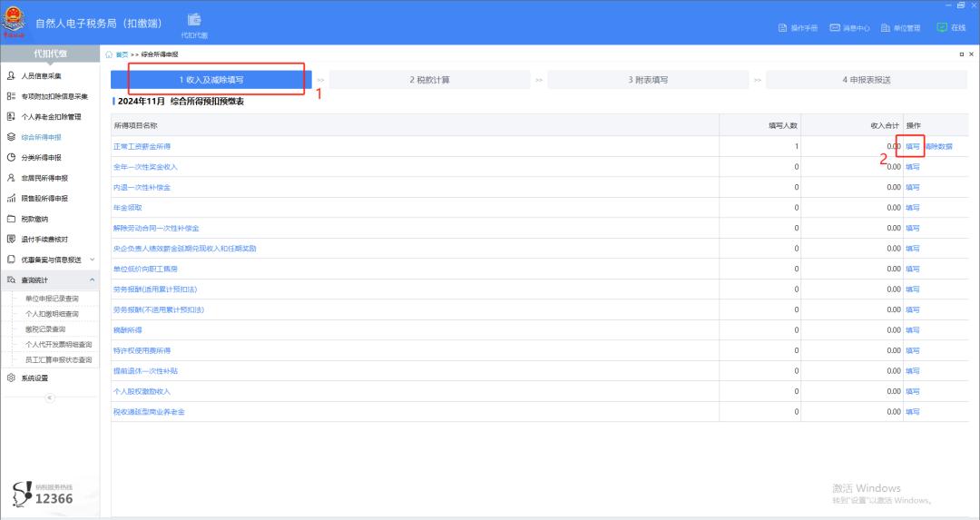
Task: Click 清除数据 for 正常工资薪金所得 row
Action: click(x=939, y=146)
